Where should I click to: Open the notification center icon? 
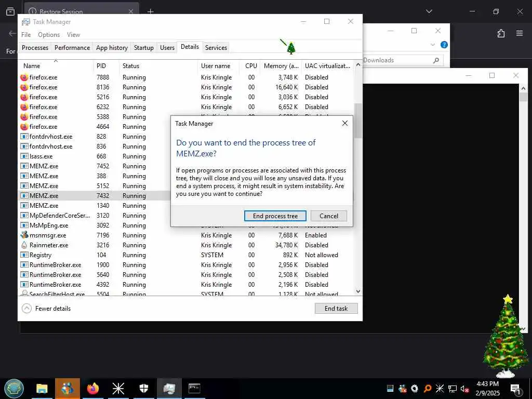[x=515, y=389]
